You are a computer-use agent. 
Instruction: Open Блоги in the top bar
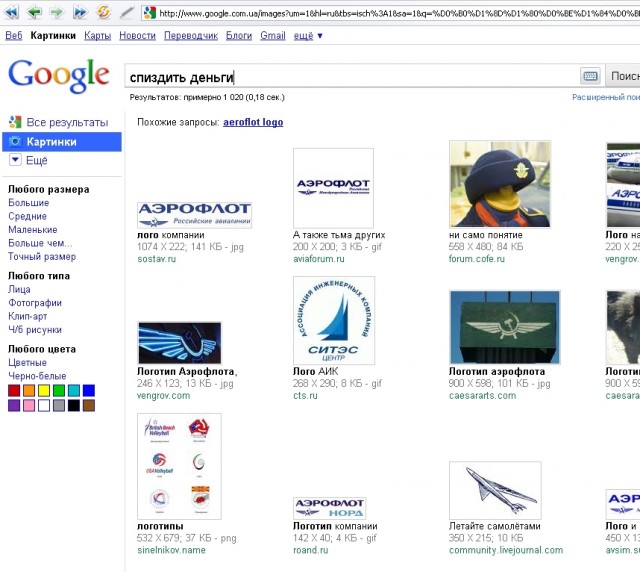(239, 36)
